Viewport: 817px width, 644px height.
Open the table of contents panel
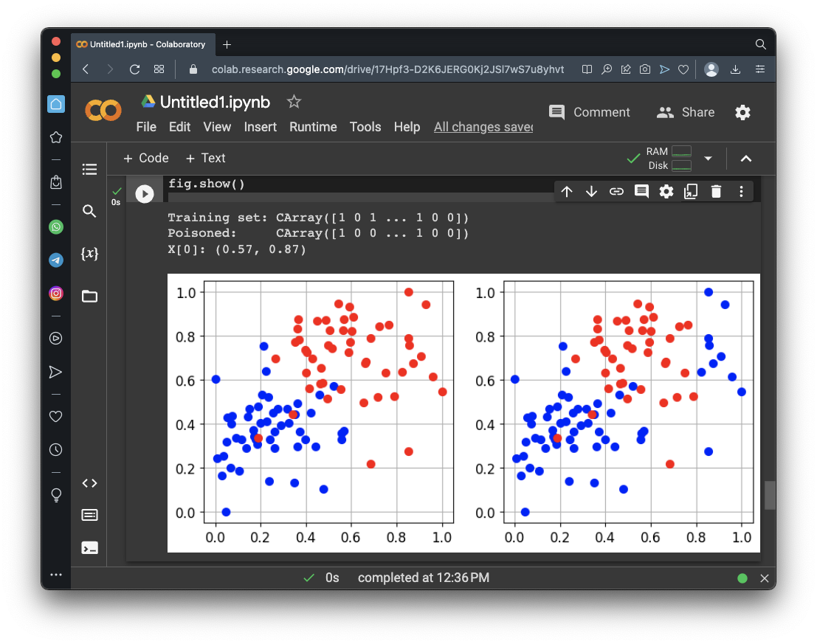(89, 169)
